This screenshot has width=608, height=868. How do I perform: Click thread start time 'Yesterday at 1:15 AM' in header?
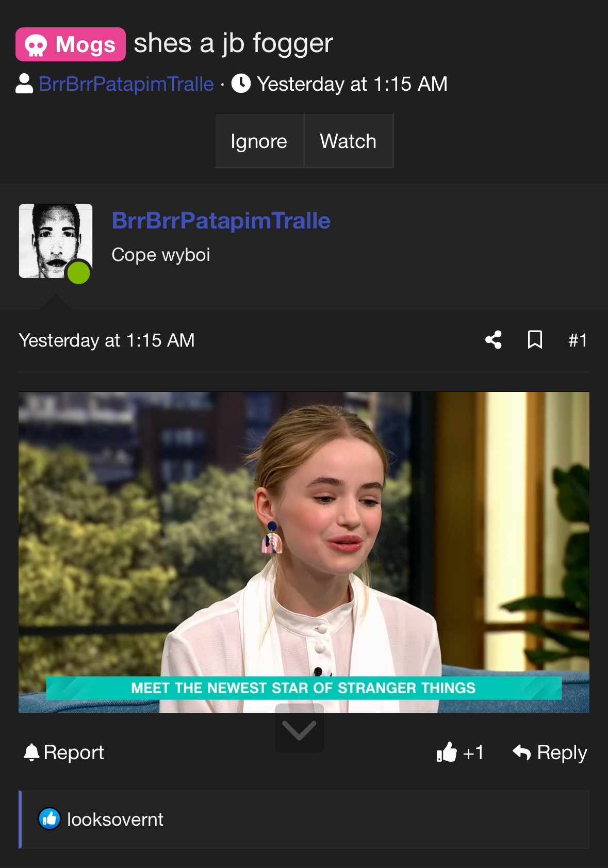[x=352, y=84]
